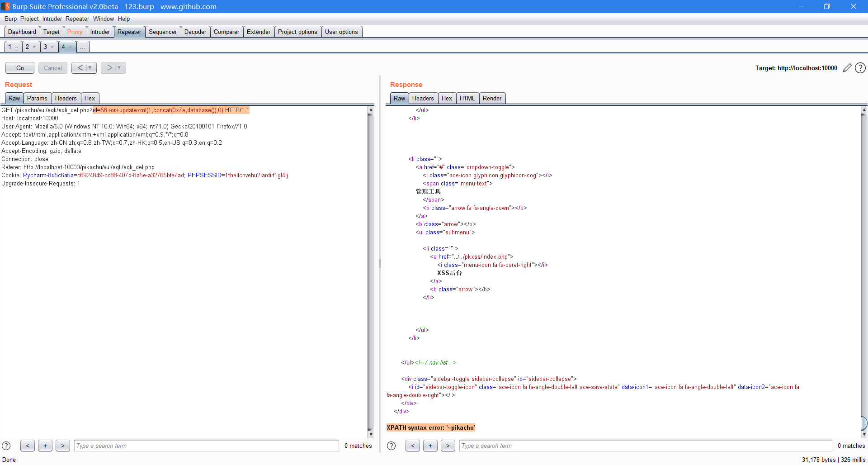Switch to the Sequencer tab

tap(163, 32)
